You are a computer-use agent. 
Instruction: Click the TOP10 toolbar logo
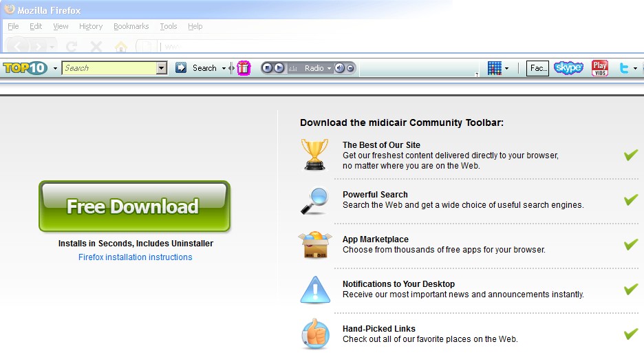[x=25, y=68]
